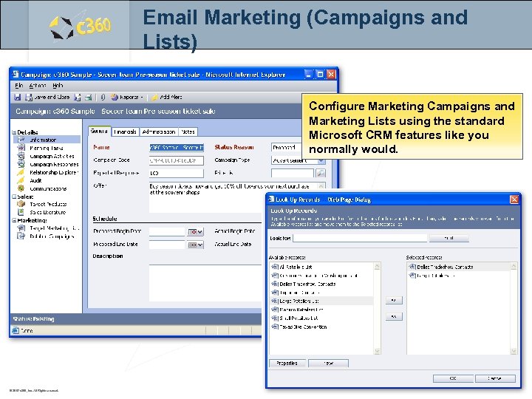Screen dimensions: 532x399
Task: Click the Offer text area scrollbar up arrow
Action: point(321,186)
